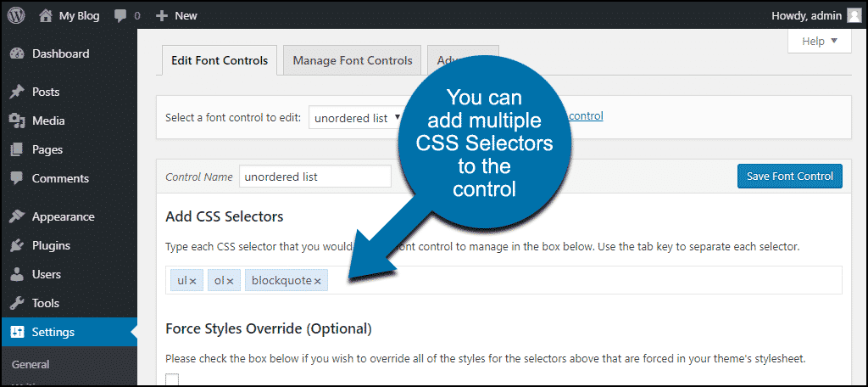Open the comments bubble icon in admin bar
Image resolution: width=868 pixels, height=387 pixels.
120,16
